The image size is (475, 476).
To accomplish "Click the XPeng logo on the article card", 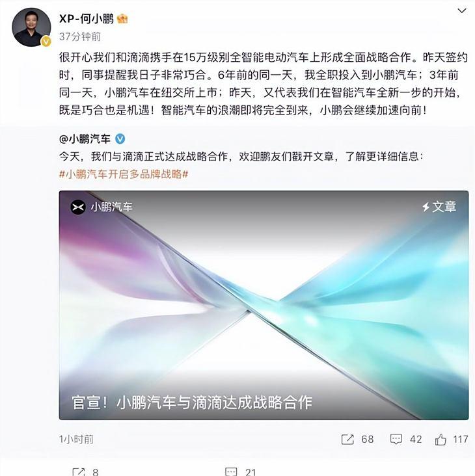I will pos(78,207).
